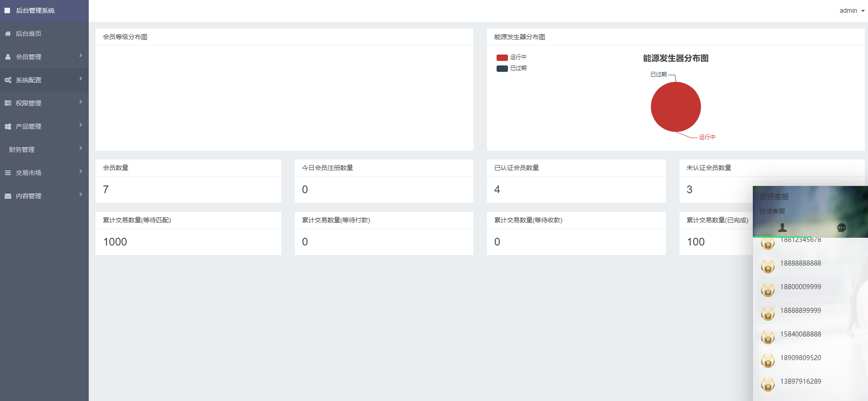Expand the 权限管理 chevron arrow
This screenshot has height=401, width=868.
(x=81, y=102)
